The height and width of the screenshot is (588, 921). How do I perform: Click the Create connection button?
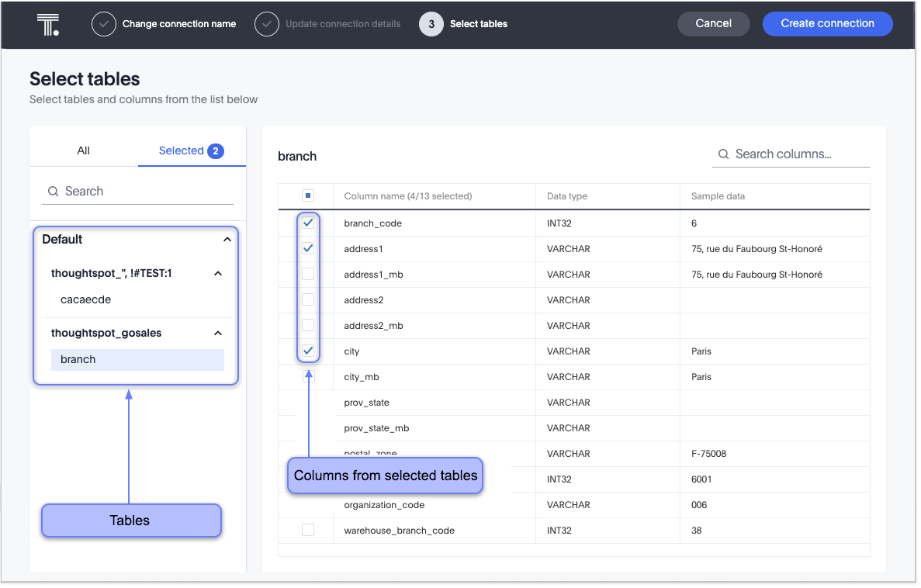click(827, 23)
